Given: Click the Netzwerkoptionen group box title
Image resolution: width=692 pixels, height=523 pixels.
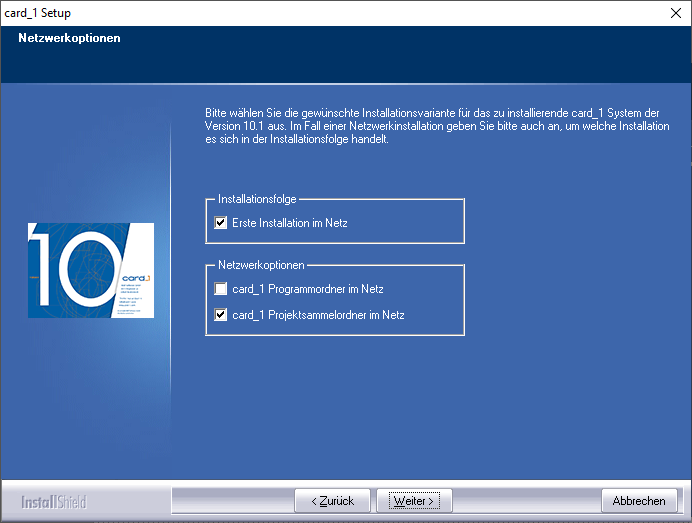Looking at the screenshot, I should [261, 266].
